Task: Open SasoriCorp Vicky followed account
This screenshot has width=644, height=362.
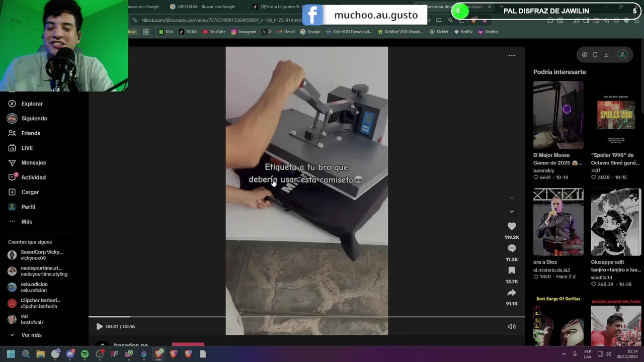Action: tap(38, 255)
